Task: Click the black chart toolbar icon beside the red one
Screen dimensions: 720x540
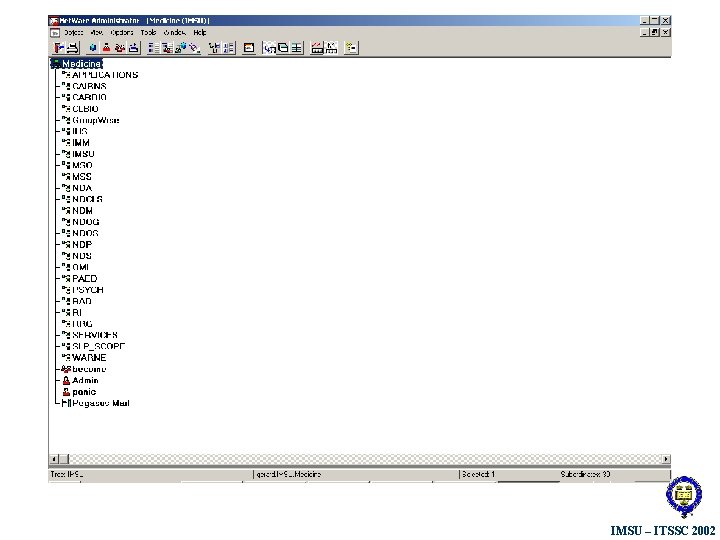Action: [x=331, y=48]
